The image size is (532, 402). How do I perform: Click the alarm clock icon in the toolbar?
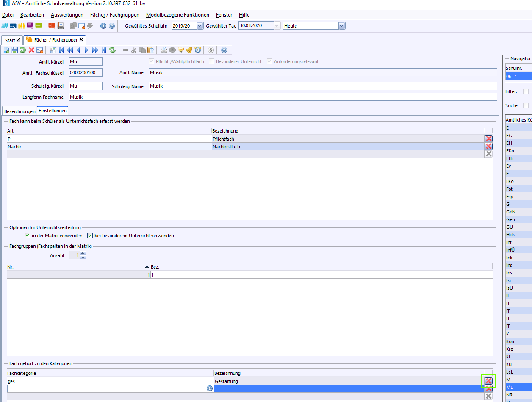198,50
